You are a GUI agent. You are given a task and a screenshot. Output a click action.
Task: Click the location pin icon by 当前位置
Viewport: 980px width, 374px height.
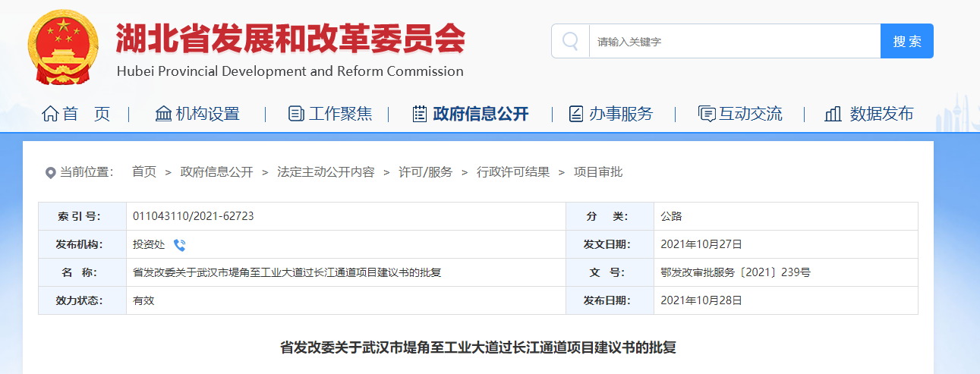pyautogui.click(x=51, y=173)
